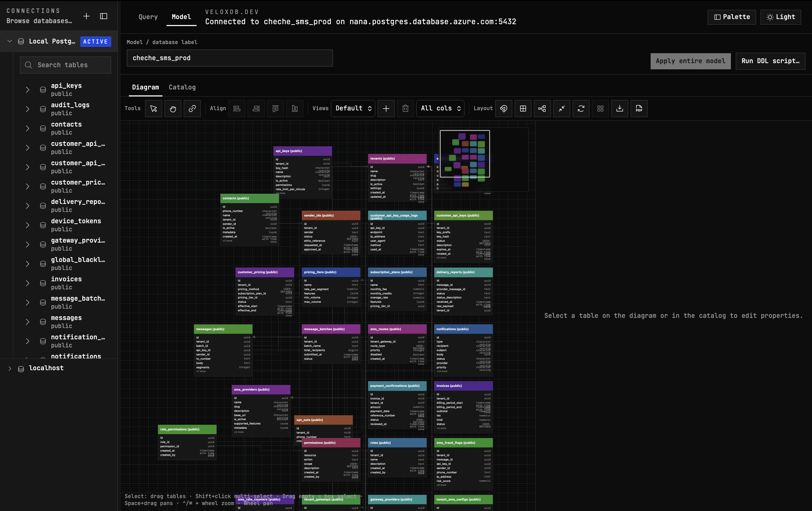Switch to the Model tab
This screenshot has height=511, width=812.
pyautogui.click(x=182, y=17)
